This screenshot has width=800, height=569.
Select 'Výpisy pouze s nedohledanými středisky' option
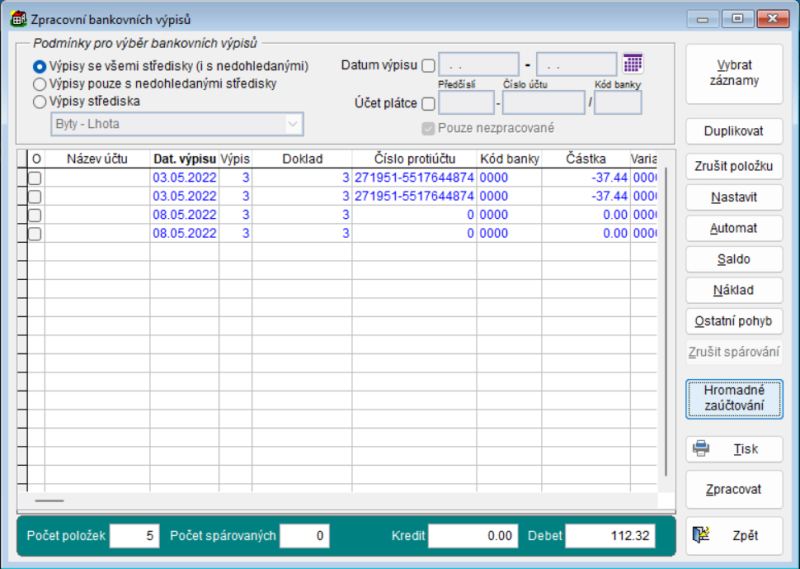(40, 83)
